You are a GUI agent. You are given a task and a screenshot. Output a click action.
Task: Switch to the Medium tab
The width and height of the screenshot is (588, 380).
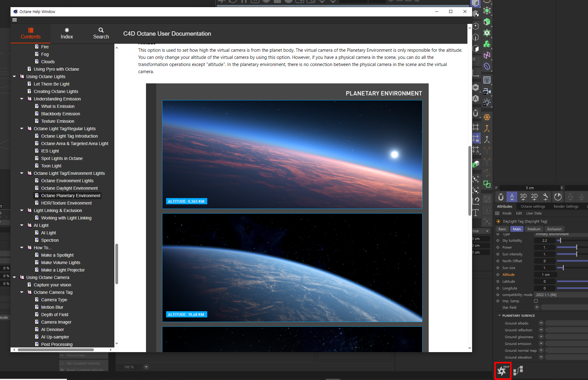(x=534, y=229)
